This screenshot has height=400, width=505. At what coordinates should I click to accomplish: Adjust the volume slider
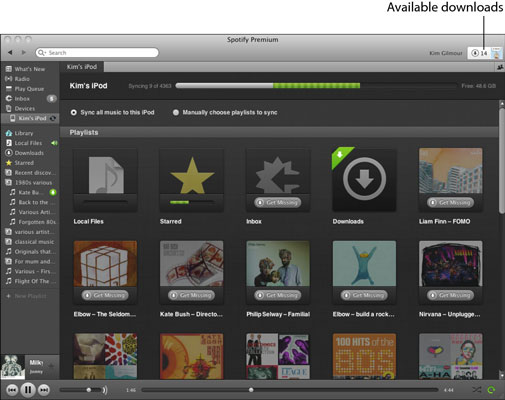pyautogui.click(x=80, y=390)
